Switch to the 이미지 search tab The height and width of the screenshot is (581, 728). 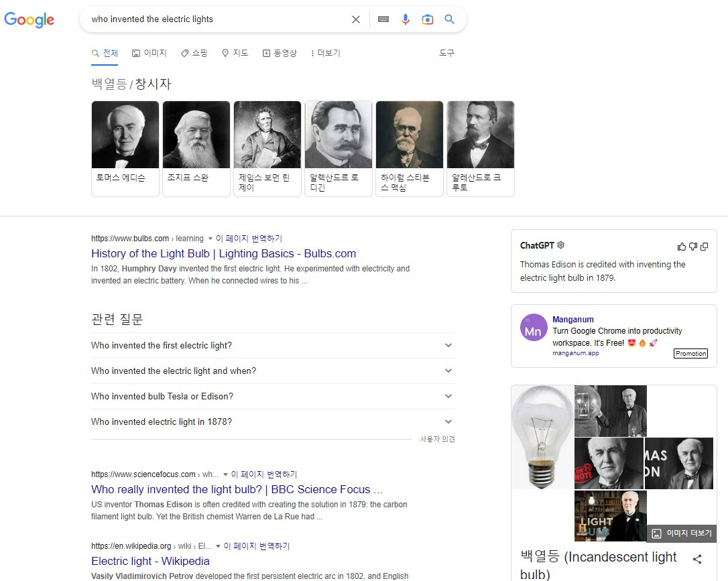click(x=149, y=52)
